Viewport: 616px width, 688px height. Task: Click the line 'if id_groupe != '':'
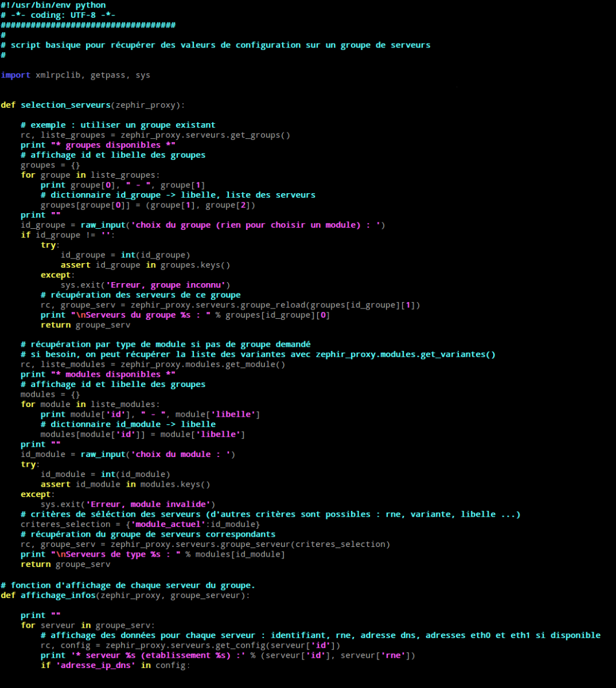coord(68,235)
